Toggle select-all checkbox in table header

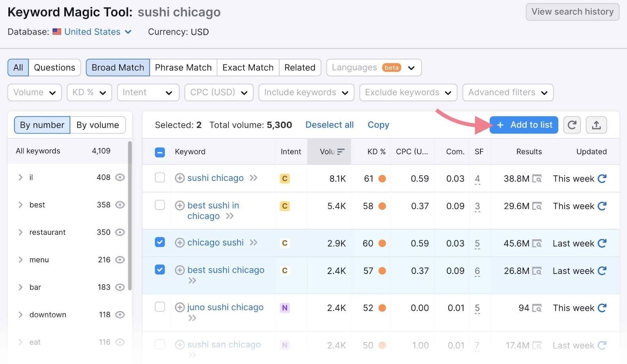pyautogui.click(x=160, y=152)
